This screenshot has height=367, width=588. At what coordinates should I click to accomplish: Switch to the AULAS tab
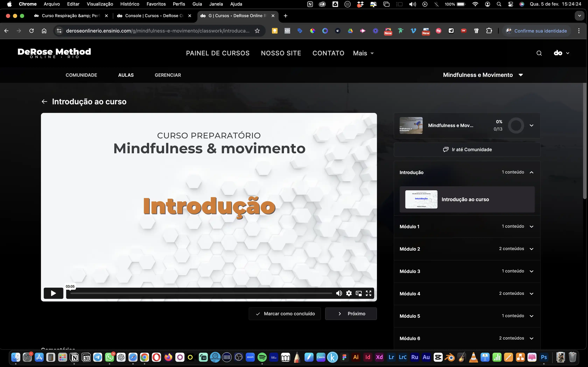click(126, 75)
